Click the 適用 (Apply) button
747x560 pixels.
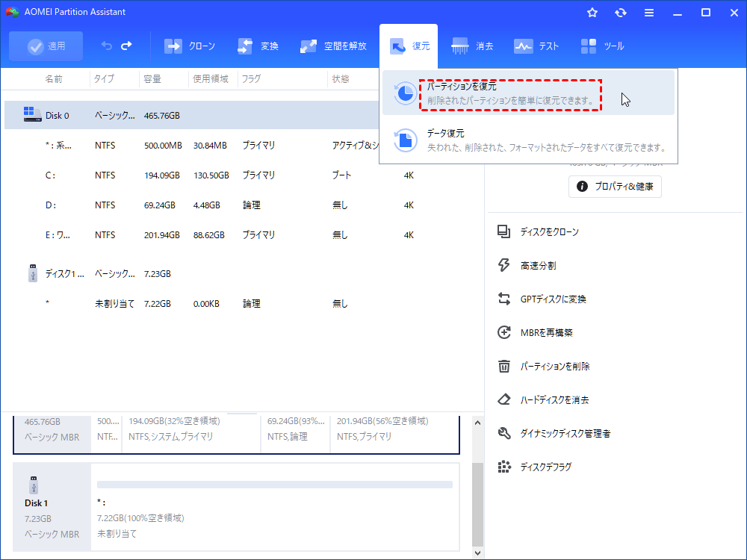click(x=46, y=46)
